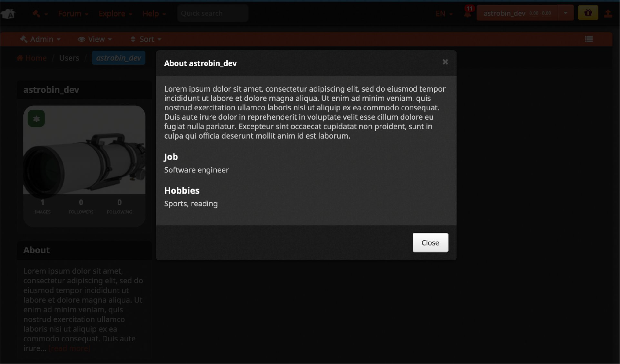Open the Sort dropdown menu

146,39
